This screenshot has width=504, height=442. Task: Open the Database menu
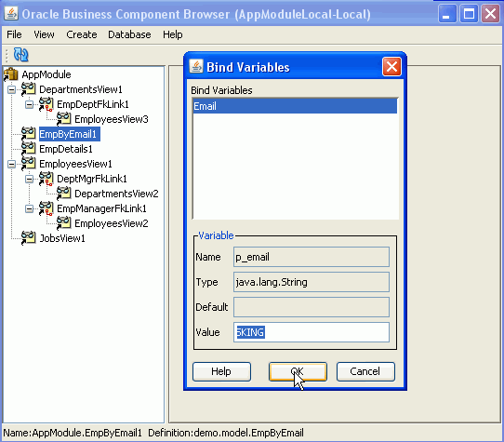tap(129, 34)
